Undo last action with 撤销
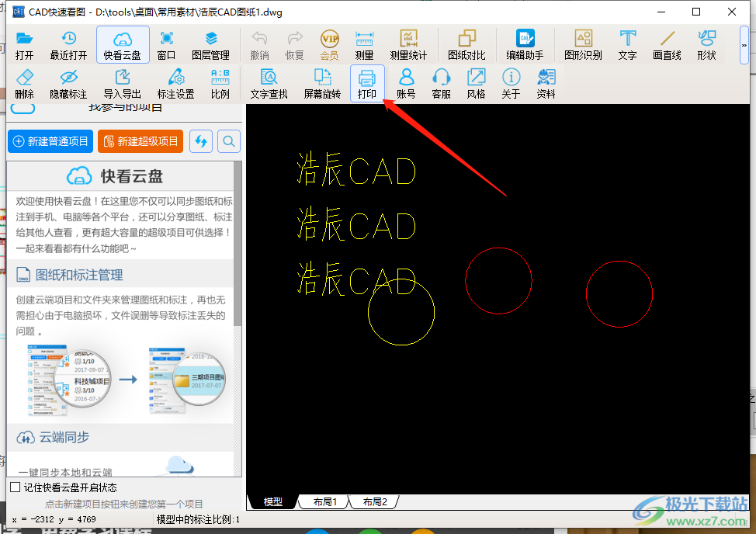Image resolution: width=756 pixels, height=534 pixels. [x=259, y=45]
